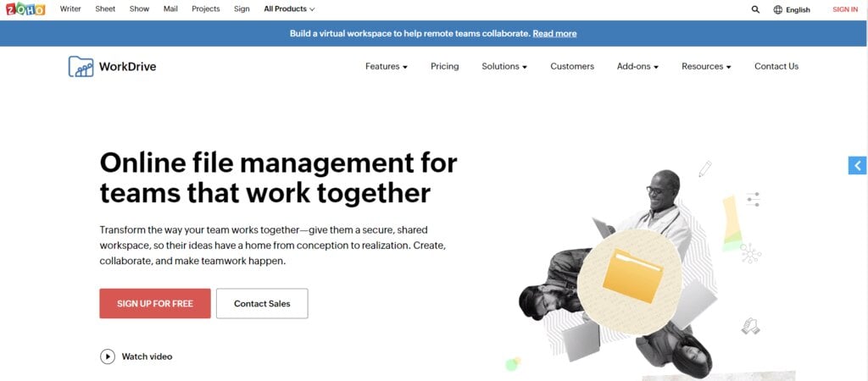
Task: Expand the Add-ons menu
Action: [637, 66]
